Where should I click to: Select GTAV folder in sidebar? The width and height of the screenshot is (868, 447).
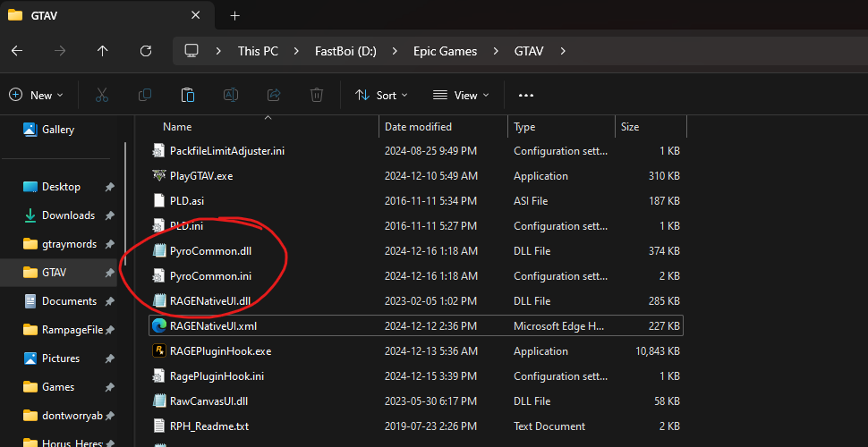(x=55, y=273)
